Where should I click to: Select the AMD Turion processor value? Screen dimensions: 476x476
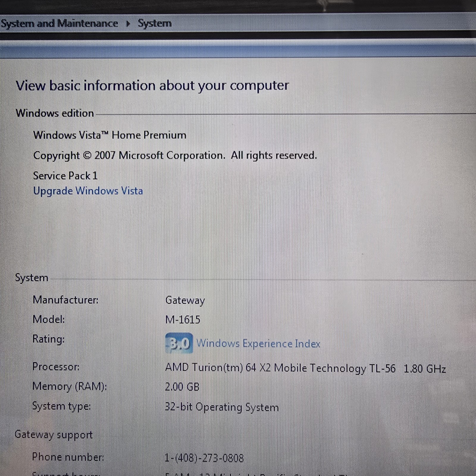[x=306, y=368]
